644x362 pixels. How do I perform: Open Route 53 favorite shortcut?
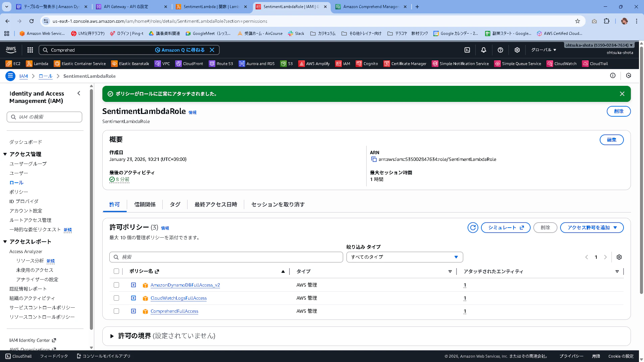coord(221,64)
